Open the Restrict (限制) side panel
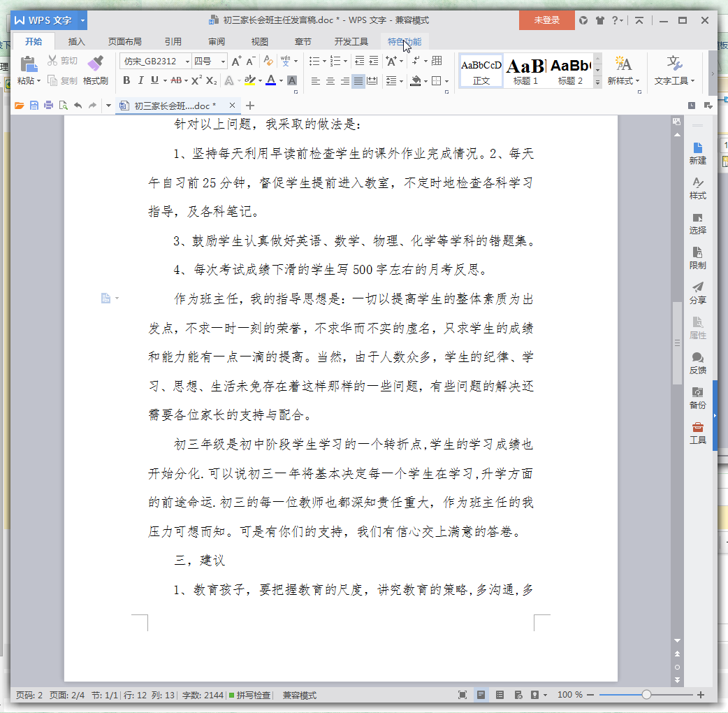 [697, 258]
